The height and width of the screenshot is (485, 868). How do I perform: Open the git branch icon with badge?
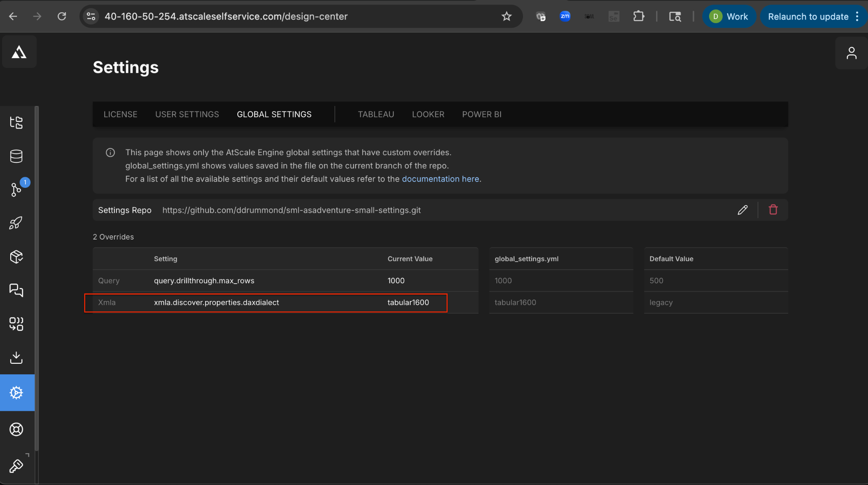tap(16, 190)
